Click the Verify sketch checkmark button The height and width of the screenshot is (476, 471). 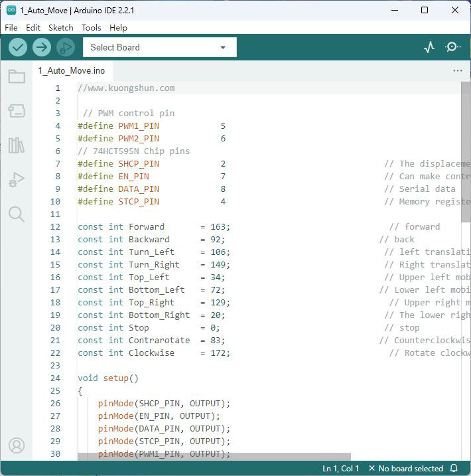pos(18,47)
